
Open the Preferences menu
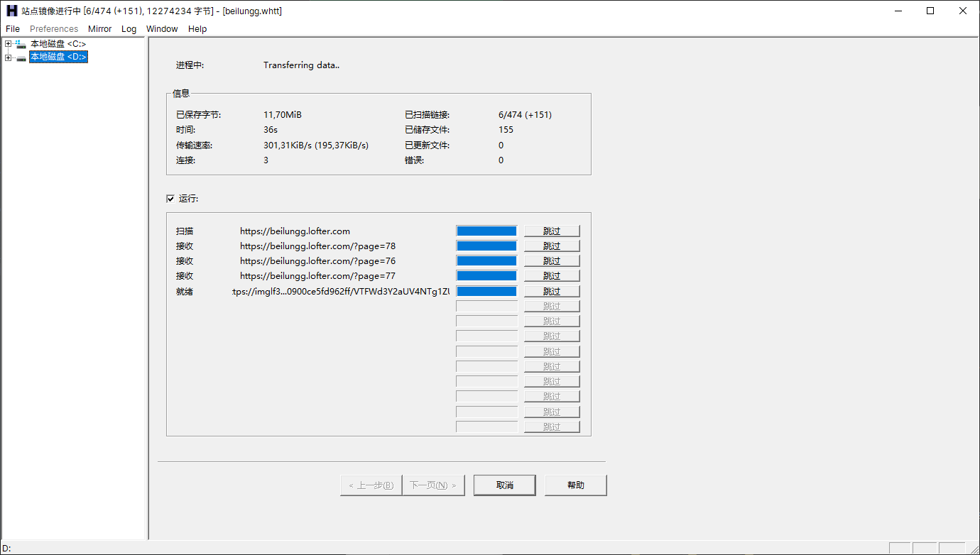[54, 29]
